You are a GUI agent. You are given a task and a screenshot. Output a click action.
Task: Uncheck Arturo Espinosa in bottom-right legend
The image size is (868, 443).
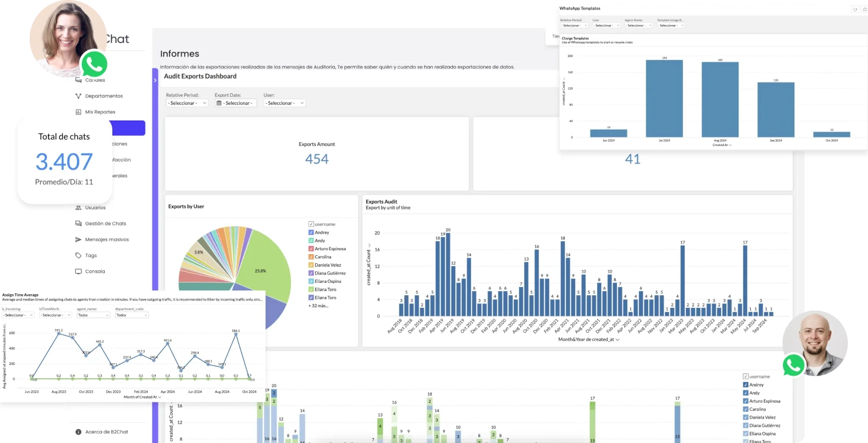pyautogui.click(x=745, y=401)
